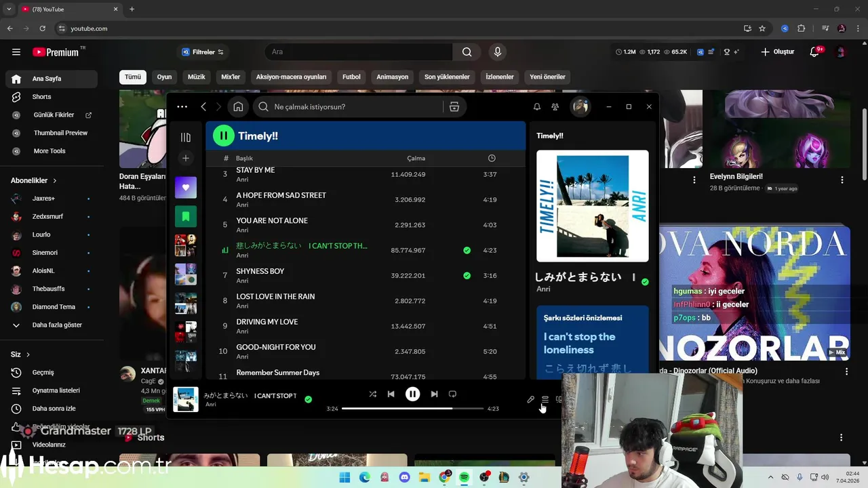Open YouTube notifications bell with 9+ badge
Screen dimensions: 868x488
point(816,52)
